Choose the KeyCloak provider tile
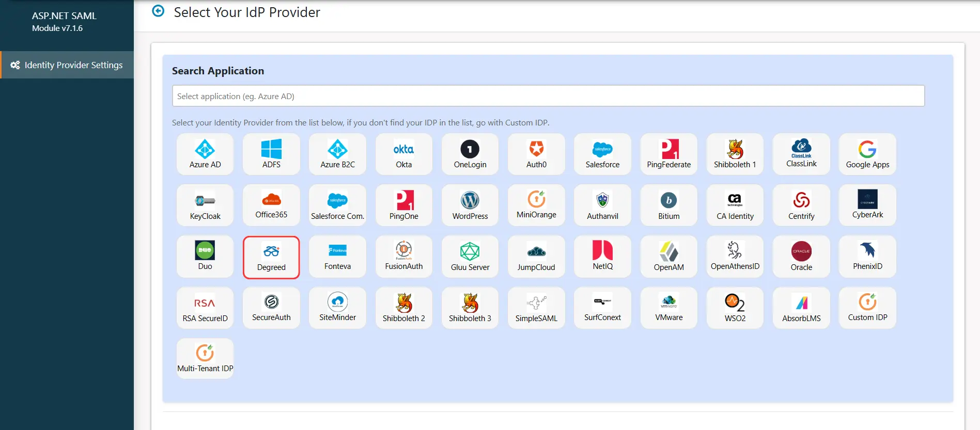980x430 pixels. (x=205, y=205)
